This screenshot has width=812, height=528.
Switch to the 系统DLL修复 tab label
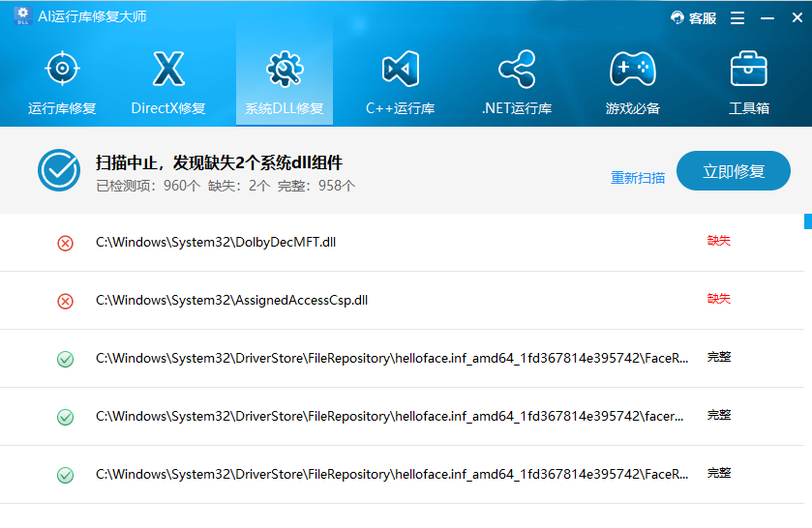coord(285,108)
